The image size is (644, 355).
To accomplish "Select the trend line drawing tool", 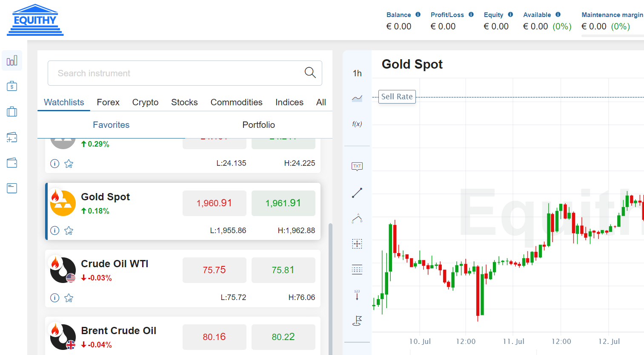I will [357, 193].
